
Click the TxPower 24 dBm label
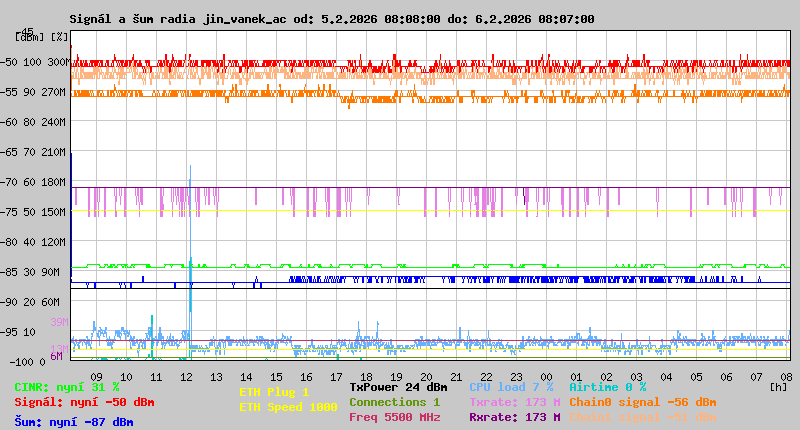click(x=398, y=387)
